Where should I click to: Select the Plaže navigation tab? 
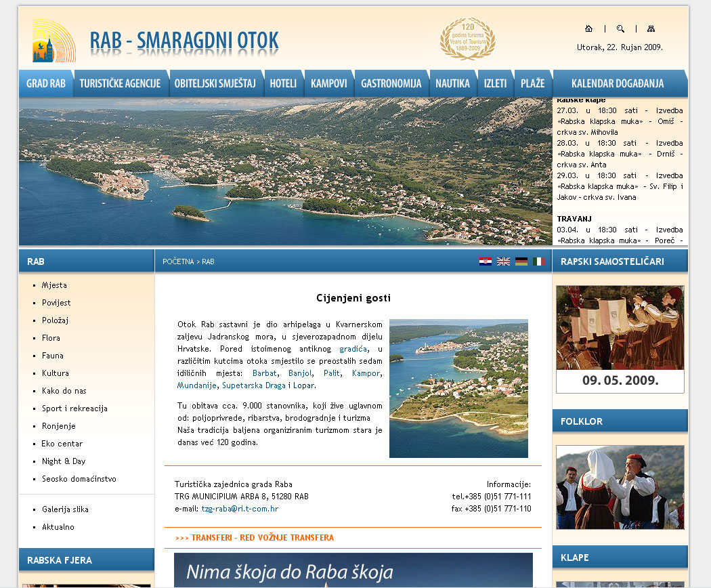(x=532, y=84)
